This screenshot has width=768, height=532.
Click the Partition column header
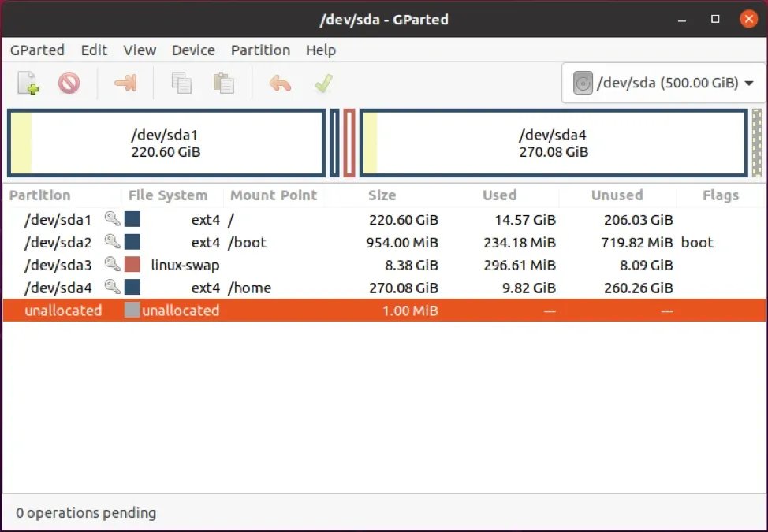(62, 195)
